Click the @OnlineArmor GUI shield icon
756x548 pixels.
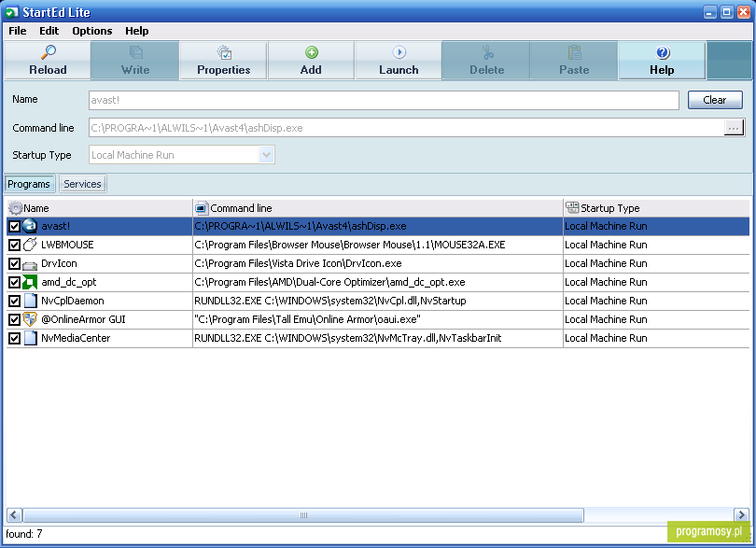point(30,319)
